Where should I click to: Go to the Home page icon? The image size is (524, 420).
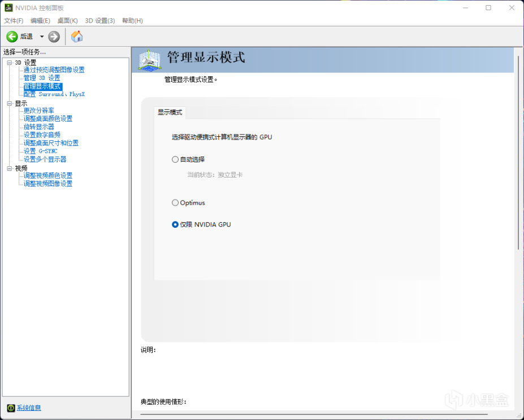tap(77, 36)
